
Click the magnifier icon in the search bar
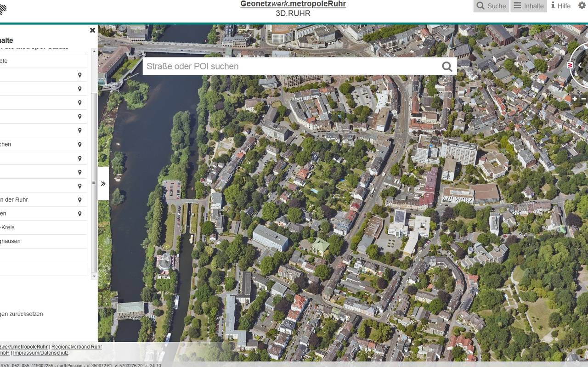(x=447, y=67)
